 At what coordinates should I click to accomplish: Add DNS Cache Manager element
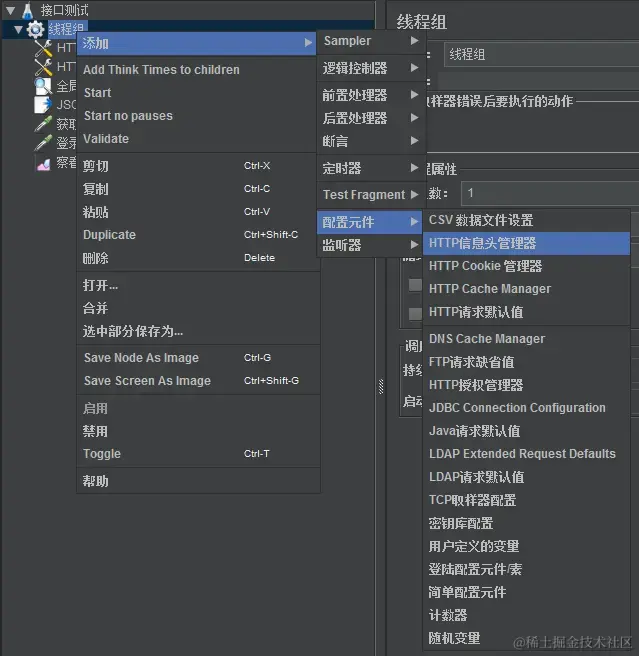[x=526, y=339]
